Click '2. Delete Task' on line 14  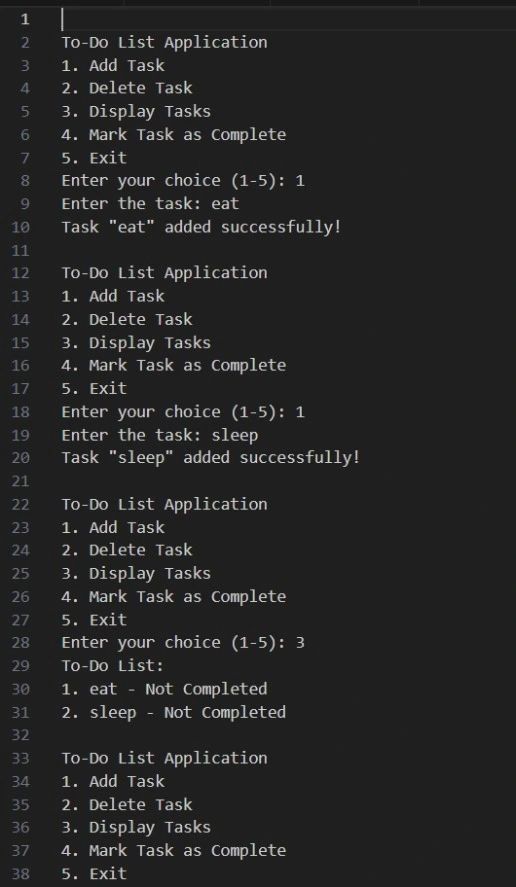[x=127, y=320]
